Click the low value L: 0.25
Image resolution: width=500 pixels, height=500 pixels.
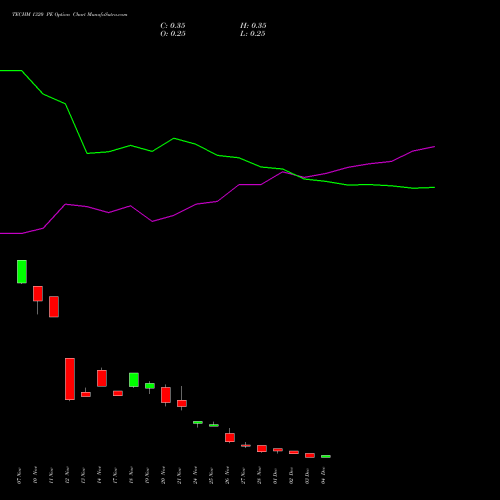coord(253,34)
